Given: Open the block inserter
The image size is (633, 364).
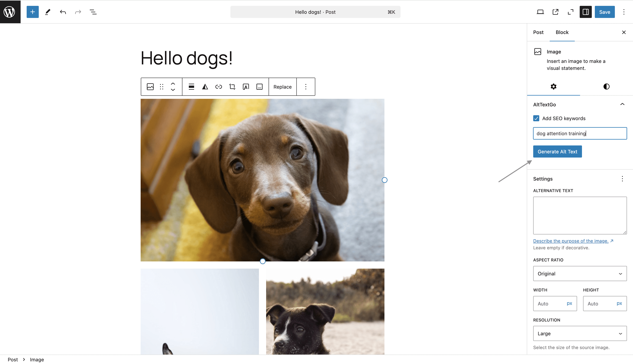Looking at the screenshot, I should pos(32,12).
